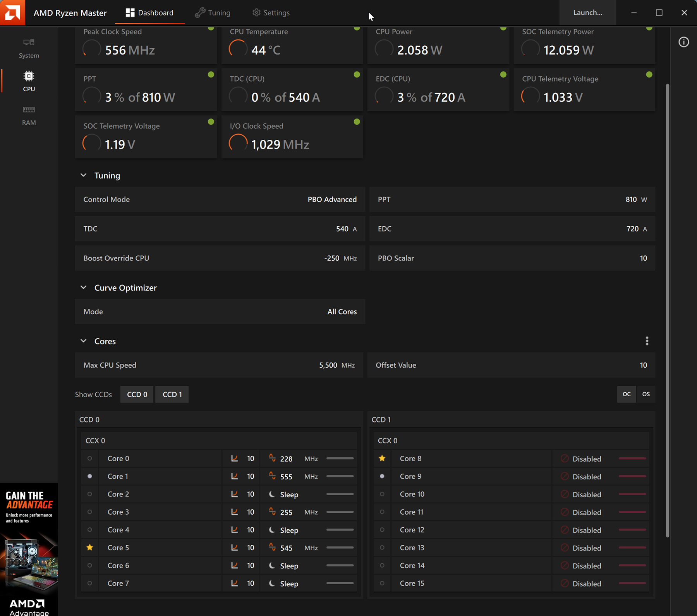Click the CPU Telemetry Voltage gauge icon

tap(530, 96)
